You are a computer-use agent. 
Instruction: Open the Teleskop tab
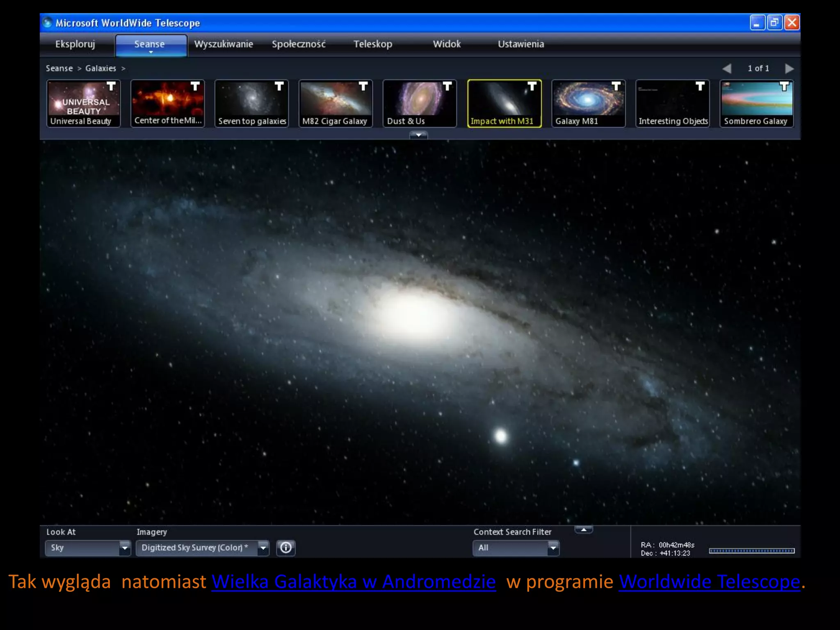373,44
